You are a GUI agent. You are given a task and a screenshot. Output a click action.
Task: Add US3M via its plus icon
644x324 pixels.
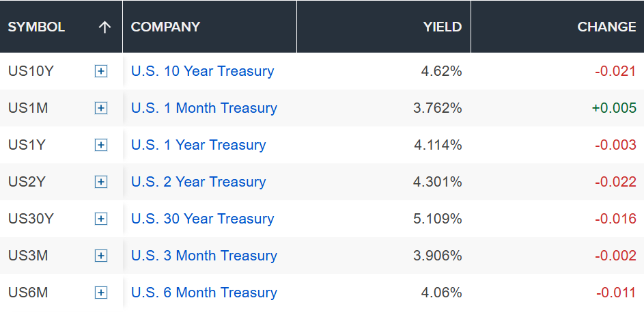pos(101,256)
